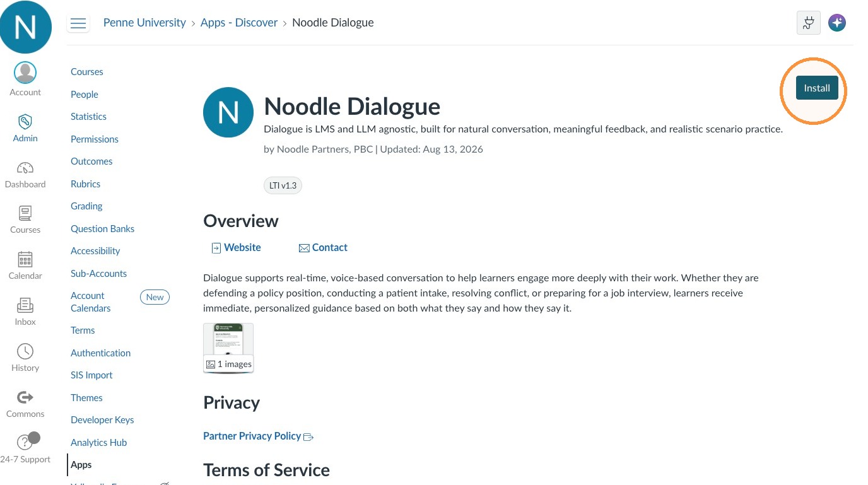Image resolution: width=868 pixels, height=485 pixels.
Task: Click the plug icon in top bar
Action: pyautogui.click(x=808, y=23)
